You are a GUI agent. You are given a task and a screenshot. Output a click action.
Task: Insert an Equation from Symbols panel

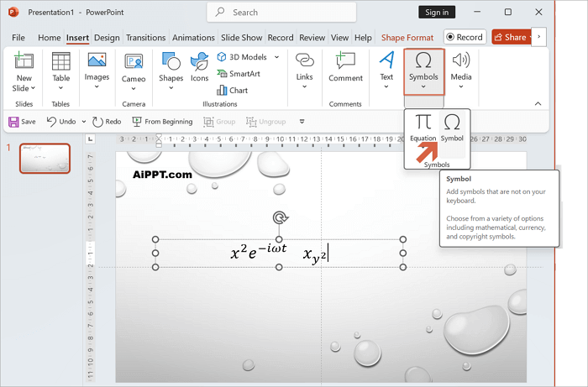(x=423, y=127)
